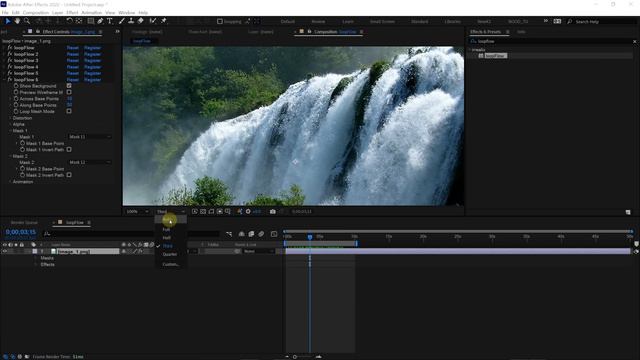Open the 100% magnification dropdown
The height and width of the screenshot is (360, 640).
click(x=138, y=211)
